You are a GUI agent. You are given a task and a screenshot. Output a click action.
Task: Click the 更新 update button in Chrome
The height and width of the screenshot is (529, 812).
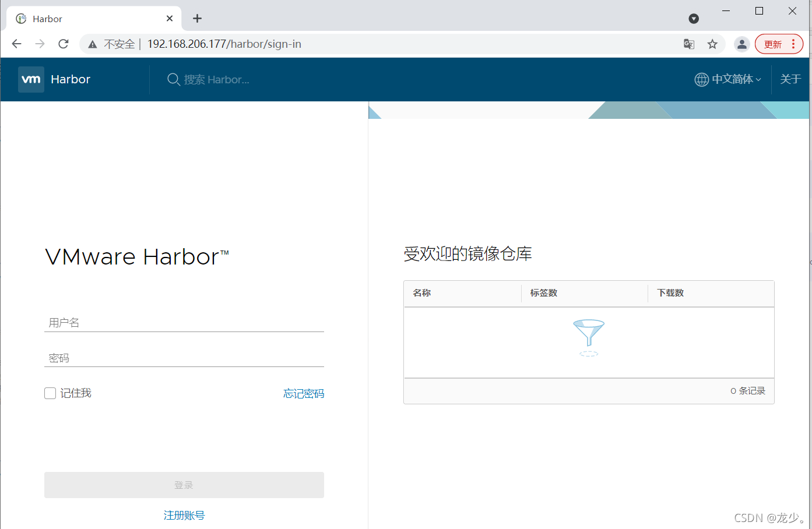click(x=773, y=44)
